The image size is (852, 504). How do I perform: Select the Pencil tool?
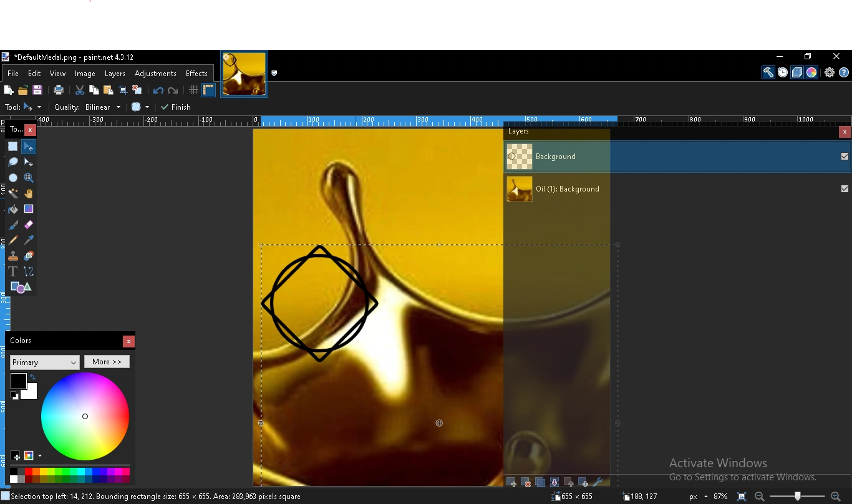(13, 240)
